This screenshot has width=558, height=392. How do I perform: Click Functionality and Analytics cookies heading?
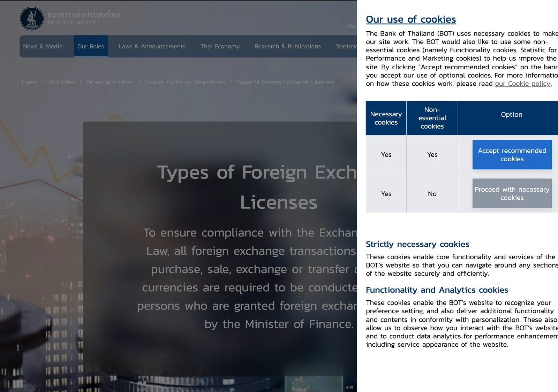(437, 290)
